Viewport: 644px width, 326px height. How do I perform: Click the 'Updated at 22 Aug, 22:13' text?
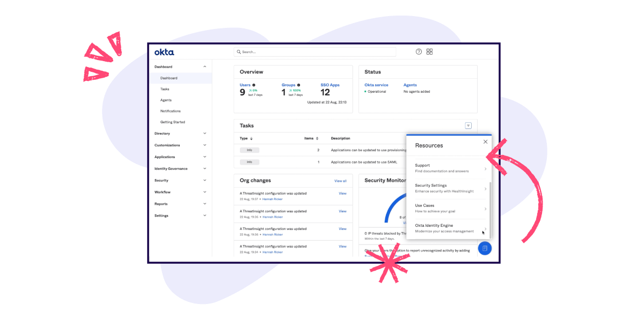(327, 102)
